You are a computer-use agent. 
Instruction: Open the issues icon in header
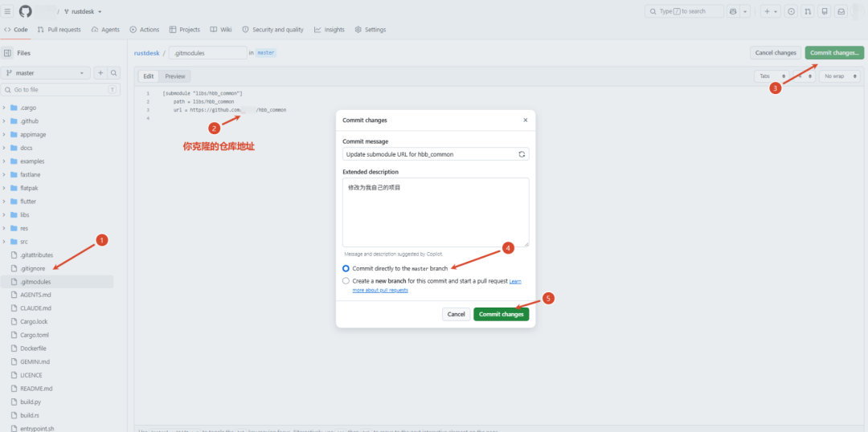tap(791, 11)
